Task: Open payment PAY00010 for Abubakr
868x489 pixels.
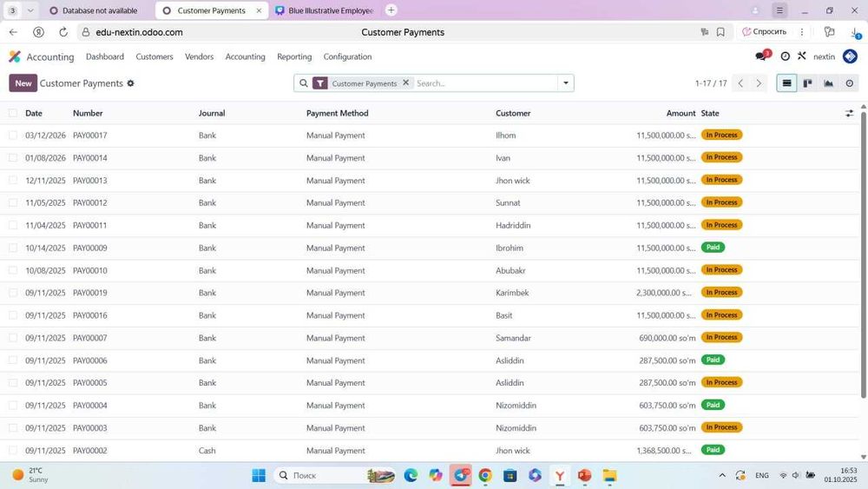Action: pos(430,270)
